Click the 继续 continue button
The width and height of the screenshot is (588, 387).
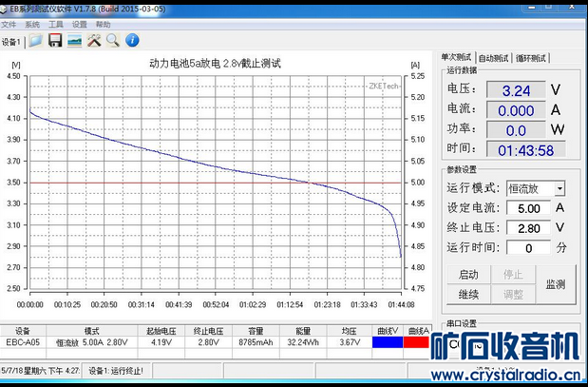pos(468,294)
